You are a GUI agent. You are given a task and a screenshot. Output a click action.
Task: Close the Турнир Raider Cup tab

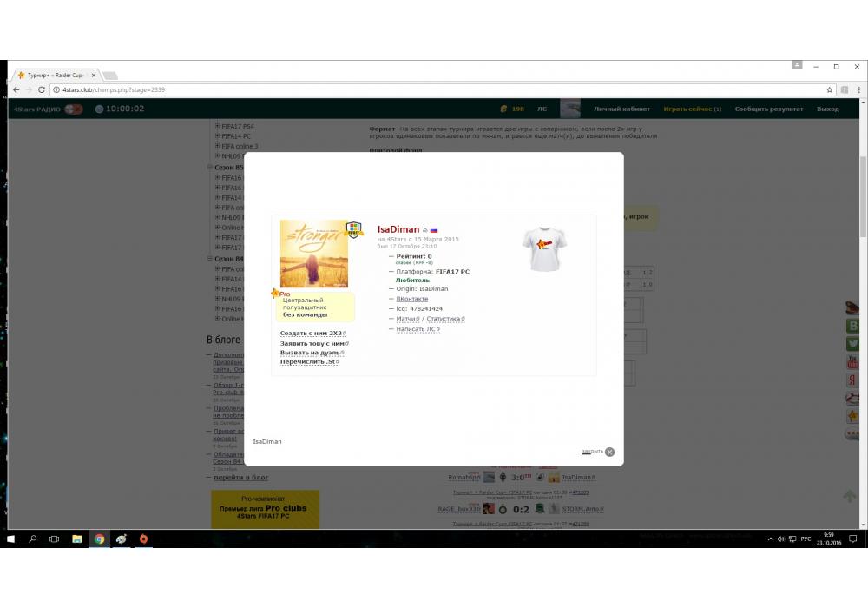click(x=93, y=76)
